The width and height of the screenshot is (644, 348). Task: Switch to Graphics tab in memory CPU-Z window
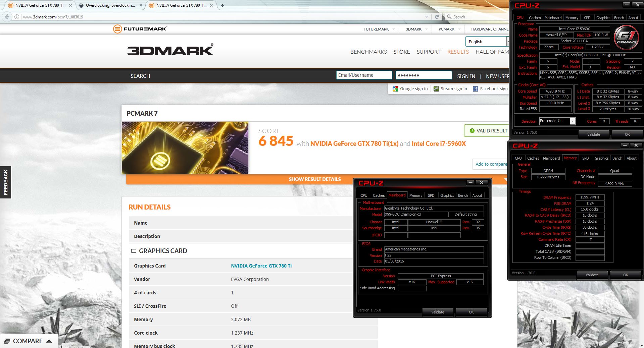[601, 158]
